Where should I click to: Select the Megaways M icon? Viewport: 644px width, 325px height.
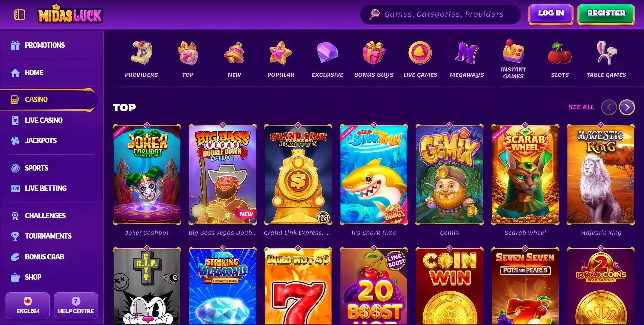(x=467, y=53)
